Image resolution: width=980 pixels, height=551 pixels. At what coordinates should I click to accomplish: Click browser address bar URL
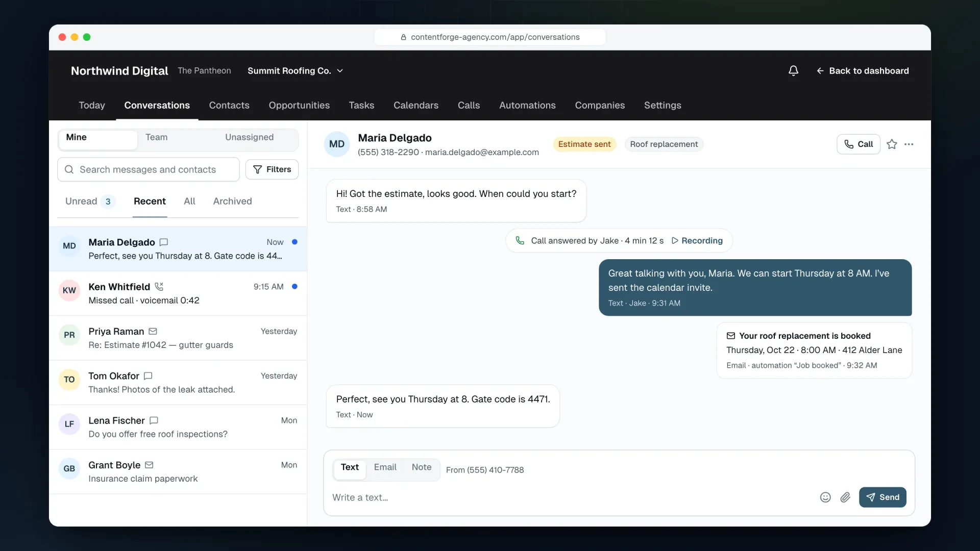(x=490, y=37)
